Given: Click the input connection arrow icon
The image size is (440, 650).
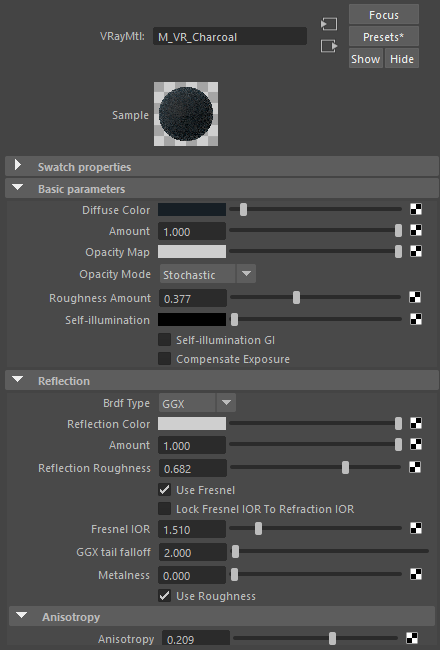Looking at the screenshot, I should pos(329,24).
